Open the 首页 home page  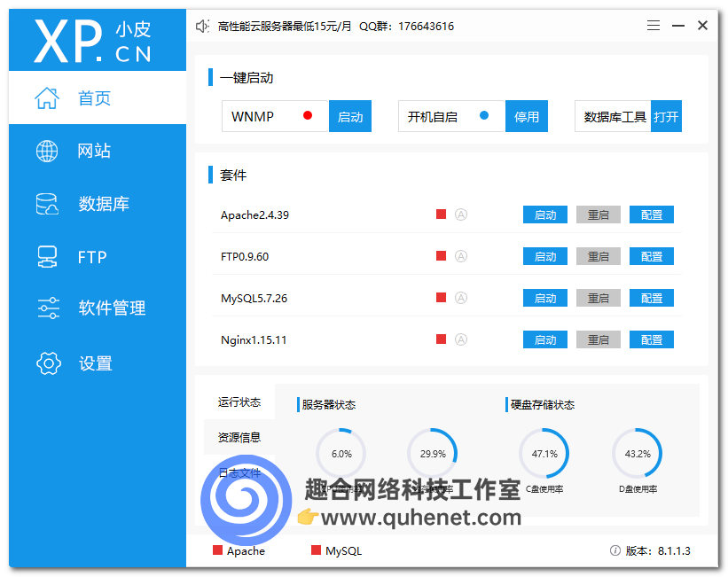(x=98, y=98)
